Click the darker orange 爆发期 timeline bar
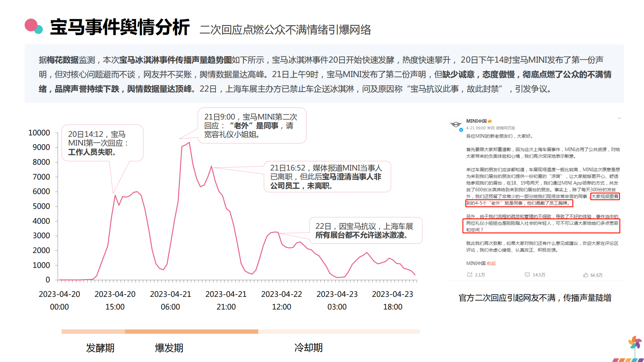The height and width of the screenshot is (362, 644). (x=191, y=331)
